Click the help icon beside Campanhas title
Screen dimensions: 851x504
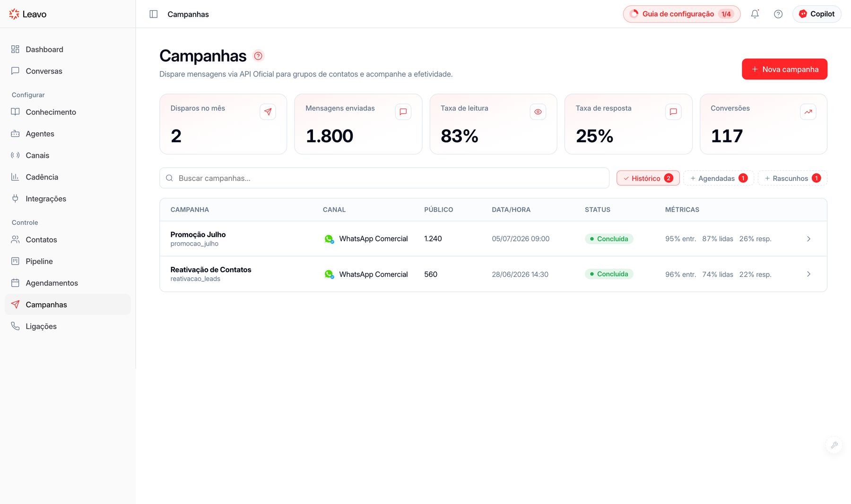[x=258, y=56]
